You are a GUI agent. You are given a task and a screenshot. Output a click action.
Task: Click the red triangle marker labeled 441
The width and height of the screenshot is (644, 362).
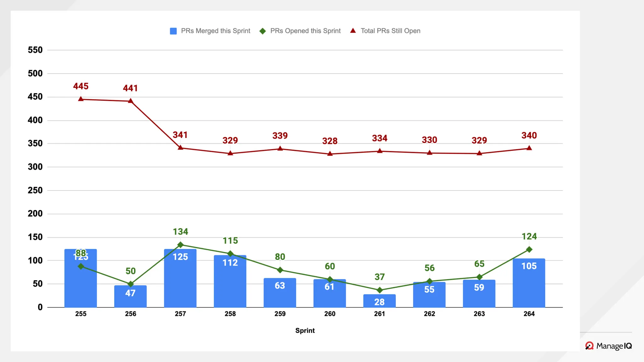(x=130, y=101)
